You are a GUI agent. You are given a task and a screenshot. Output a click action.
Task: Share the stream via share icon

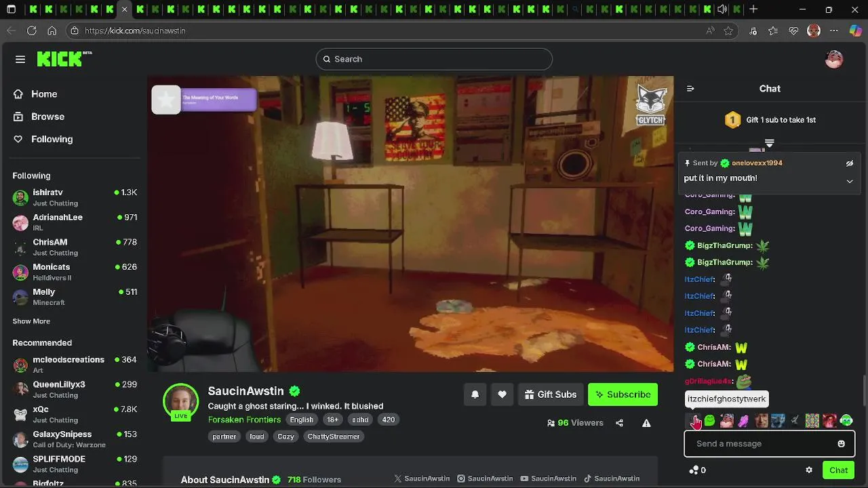pyautogui.click(x=619, y=423)
